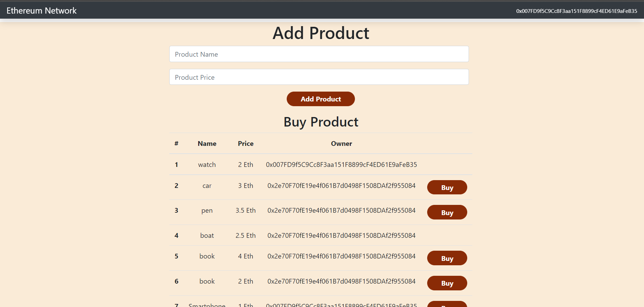Select the wallet address in the top bar
The width and height of the screenshot is (644, 307).
(x=576, y=11)
